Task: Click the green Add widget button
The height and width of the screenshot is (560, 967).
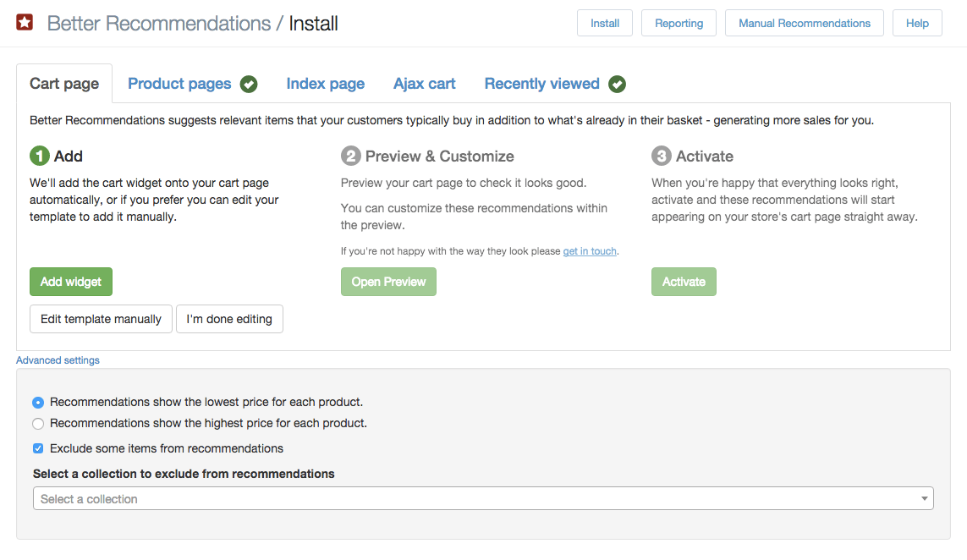Action: [71, 282]
